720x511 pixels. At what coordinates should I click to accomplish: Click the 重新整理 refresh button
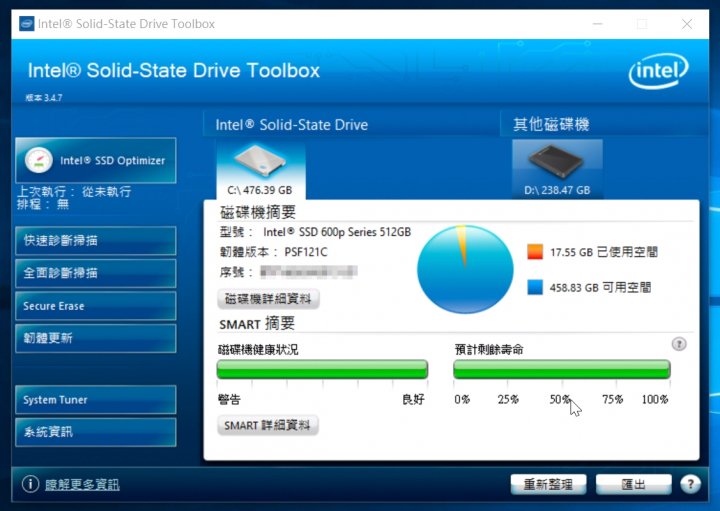[x=548, y=484]
